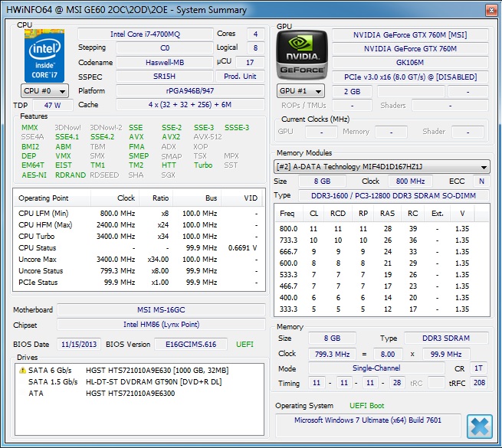This screenshot has height=448, width=502.
Task: Select the 733.3 frequency timing row
Action: [382, 240]
